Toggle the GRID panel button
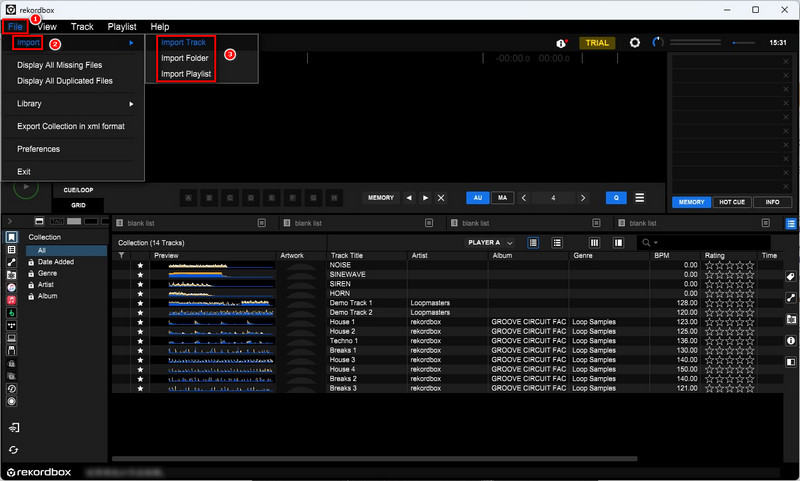Image resolution: width=800 pixels, height=481 pixels. coord(78,205)
